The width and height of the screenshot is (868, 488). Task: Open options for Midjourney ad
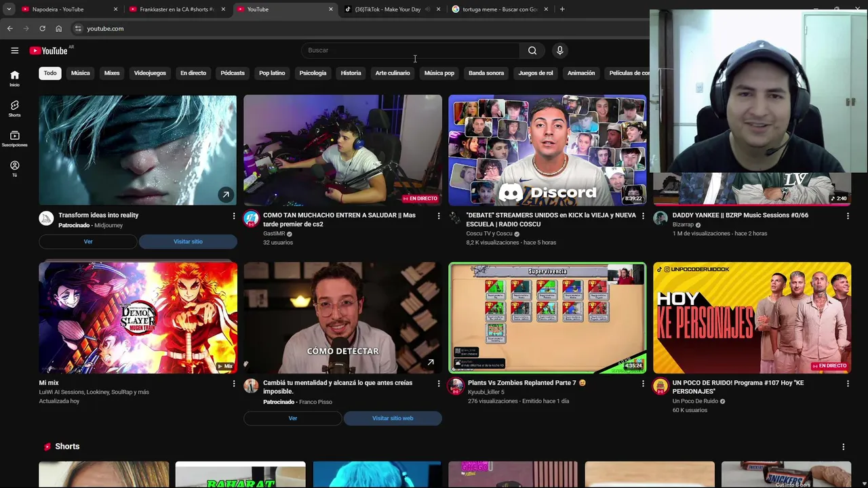[x=234, y=216]
